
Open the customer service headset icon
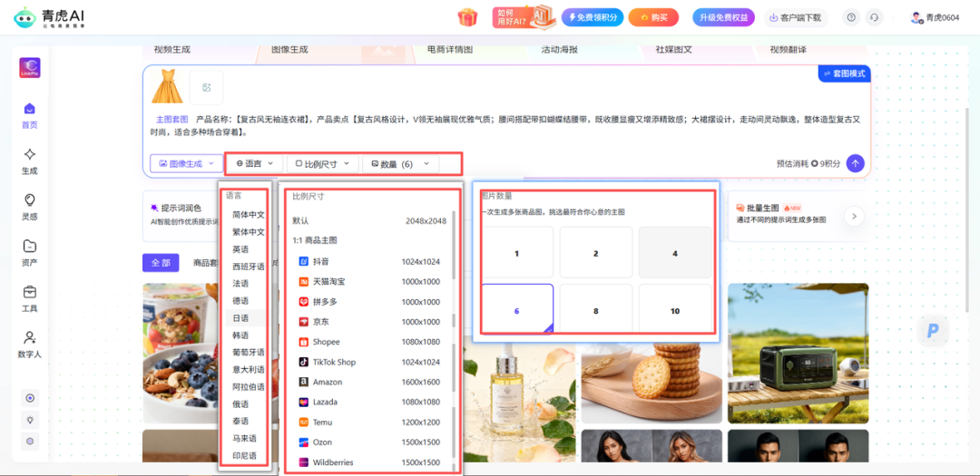tap(875, 17)
